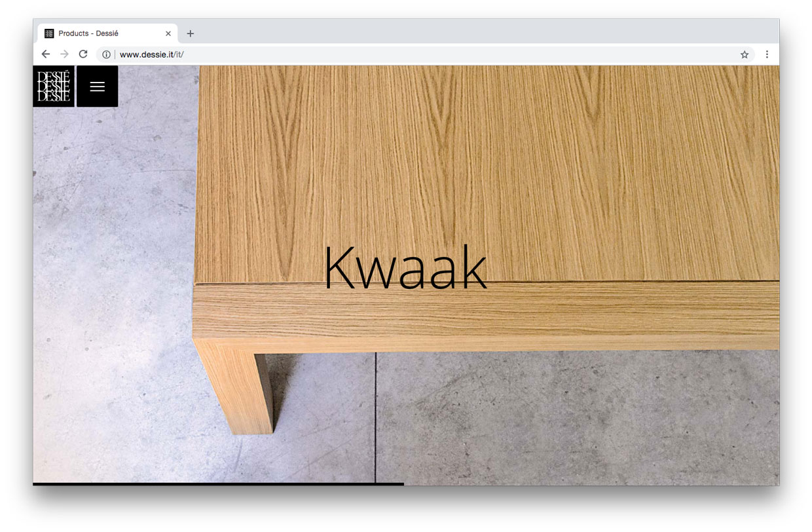Reload the current page

(x=83, y=54)
